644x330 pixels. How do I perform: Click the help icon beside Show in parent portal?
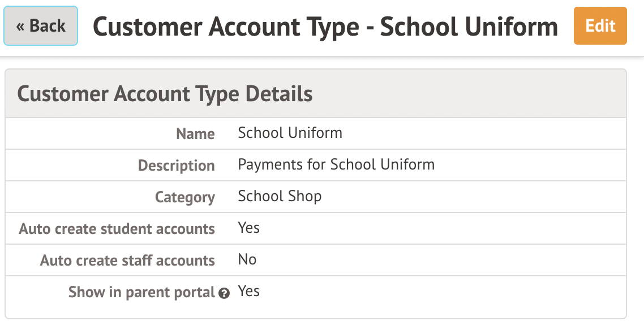225,294
